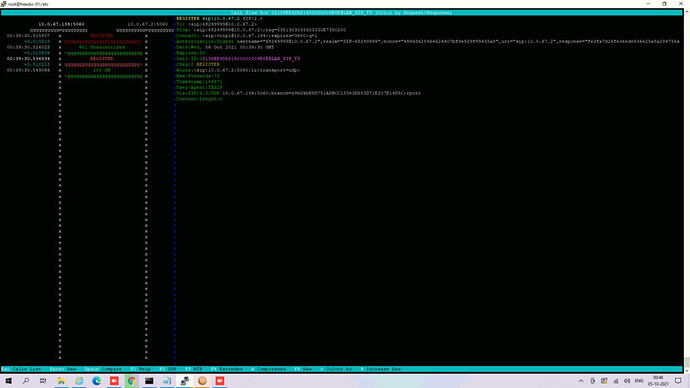Screen dimensions: 690x388
Task: Open Internet Explorer from taskbar
Action: pyautogui.click(x=79, y=381)
